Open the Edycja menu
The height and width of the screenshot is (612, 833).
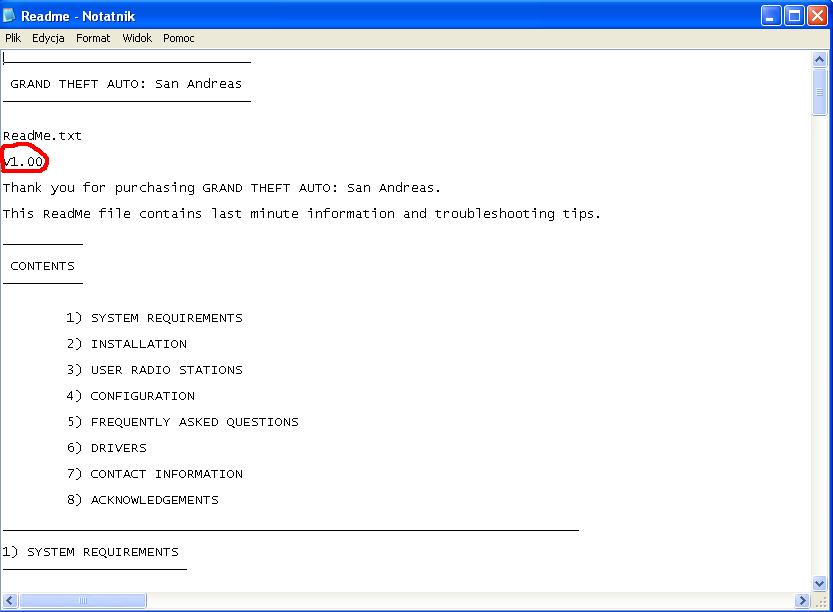click(48, 38)
